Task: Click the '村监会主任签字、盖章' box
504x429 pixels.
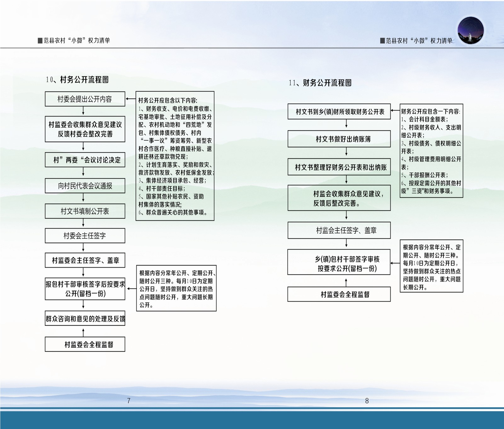Action: tap(339, 230)
